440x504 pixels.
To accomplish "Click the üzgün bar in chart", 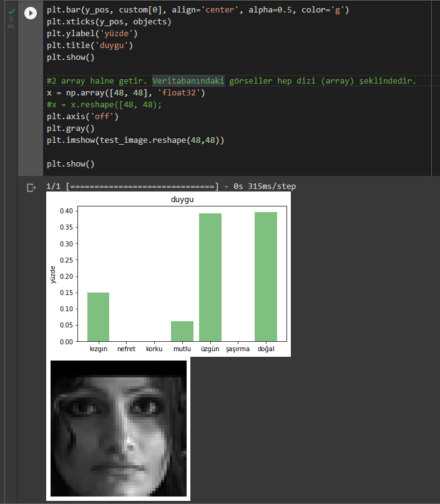I will point(210,277).
